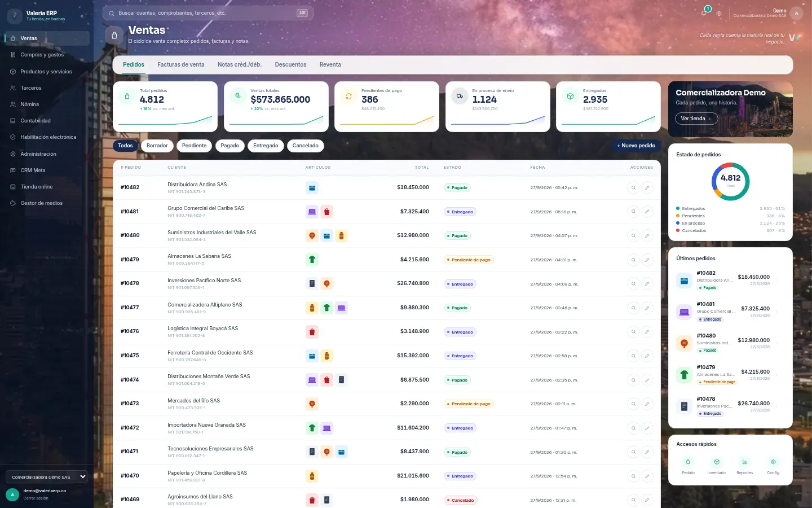Image resolution: width=812 pixels, height=508 pixels.
Task: View details of order #10482 via magnifier icon
Action: point(633,187)
